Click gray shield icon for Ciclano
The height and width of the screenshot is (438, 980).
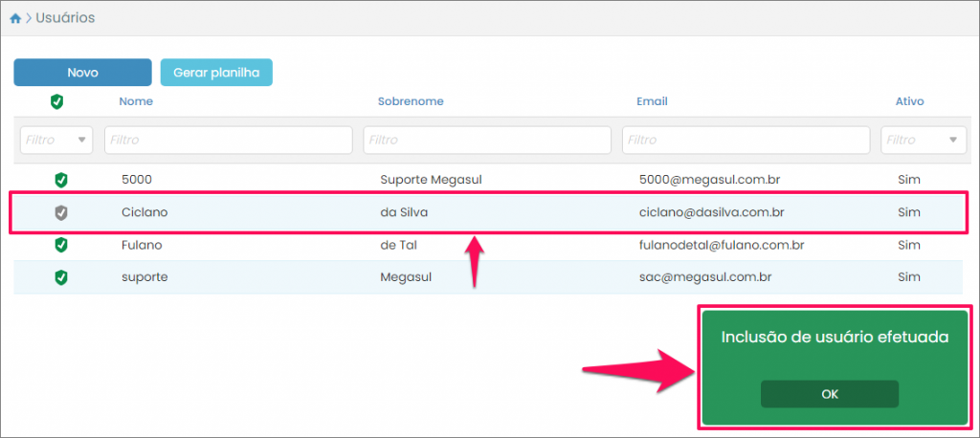pos(61,212)
